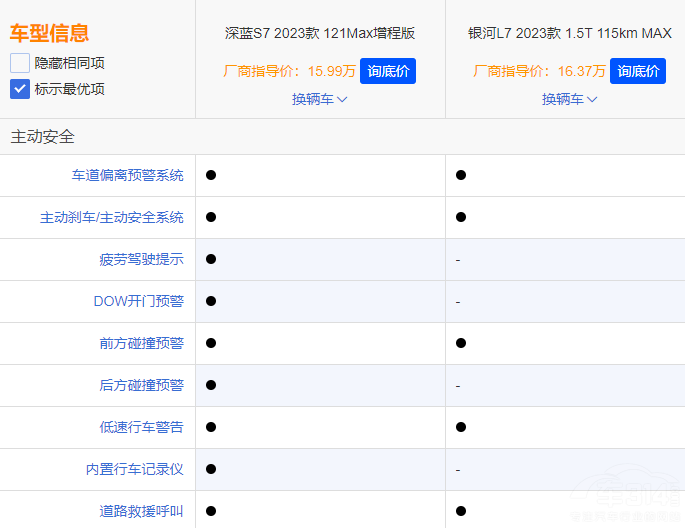
Task: Click the 低速行车警告 feature link
Action: [x=141, y=427]
